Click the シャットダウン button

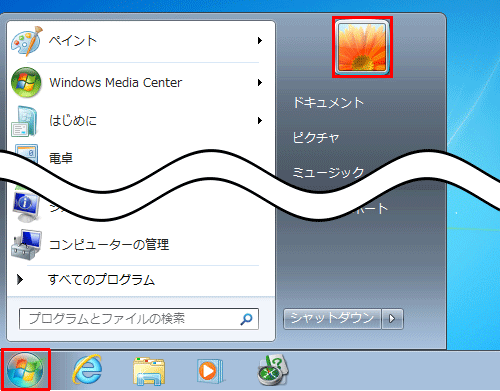pos(332,319)
